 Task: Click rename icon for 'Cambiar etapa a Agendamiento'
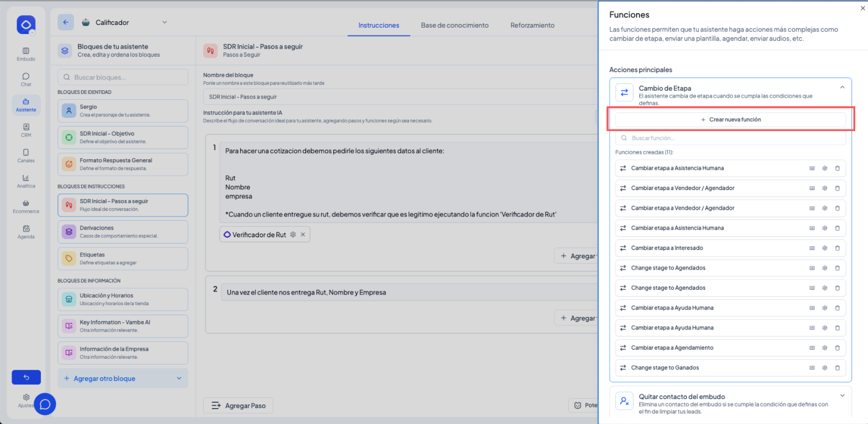pos(812,348)
